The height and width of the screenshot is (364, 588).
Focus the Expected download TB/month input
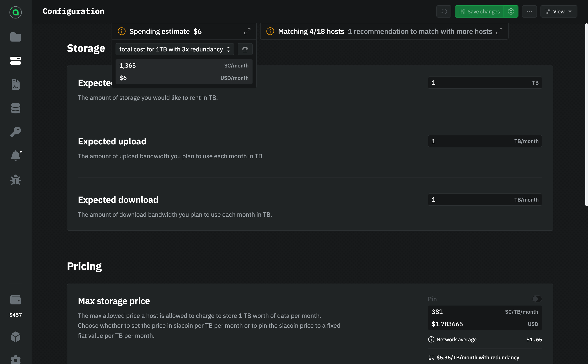point(485,200)
